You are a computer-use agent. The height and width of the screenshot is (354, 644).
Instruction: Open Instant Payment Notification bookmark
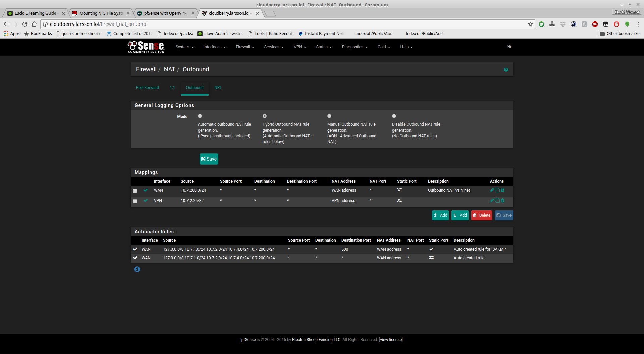click(321, 34)
